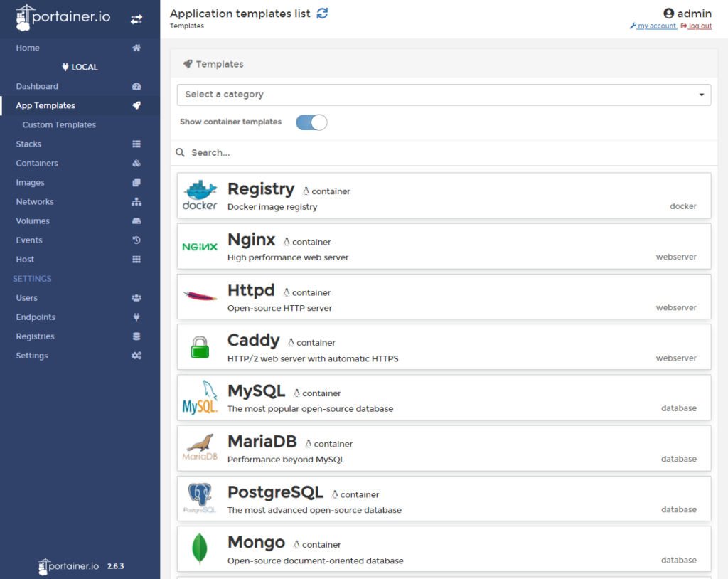Viewport: 728px width, 579px height.
Task: Go to Stacks in the sidebar
Action: pos(28,144)
